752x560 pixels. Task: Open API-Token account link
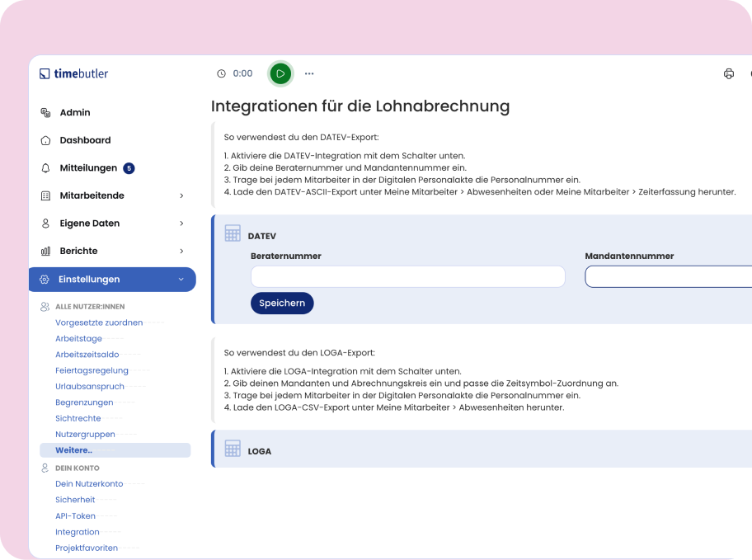[75, 515]
